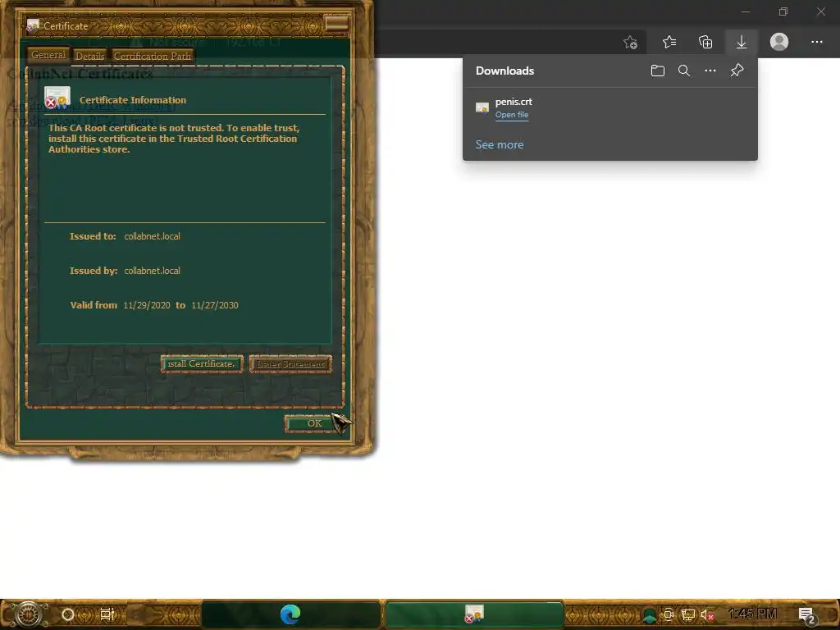Click the expiry date 11/27/2030
This screenshot has height=630, width=840.
click(215, 305)
